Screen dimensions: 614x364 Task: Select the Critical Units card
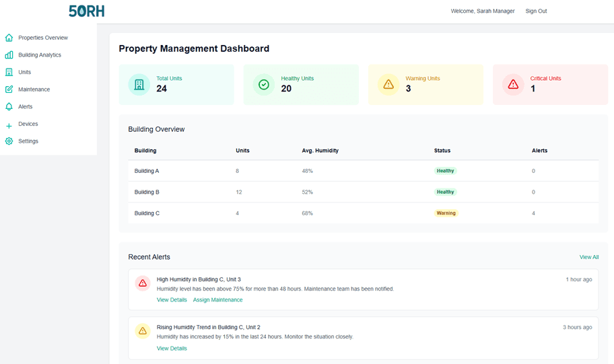551,85
